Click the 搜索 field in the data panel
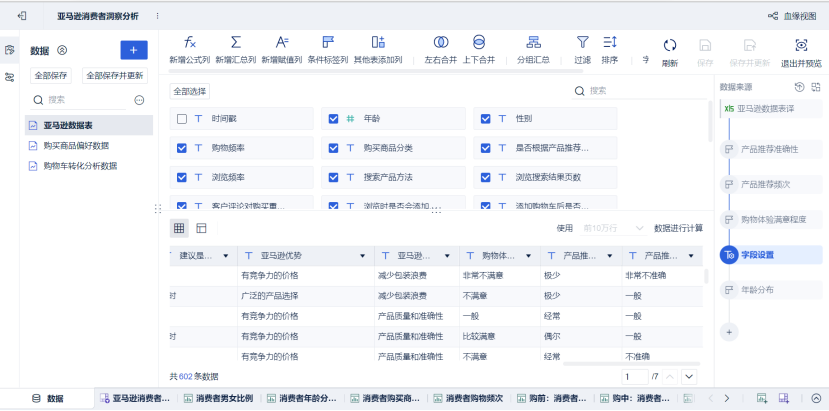Viewport: 829px width, 411px height. click(x=79, y=100)
